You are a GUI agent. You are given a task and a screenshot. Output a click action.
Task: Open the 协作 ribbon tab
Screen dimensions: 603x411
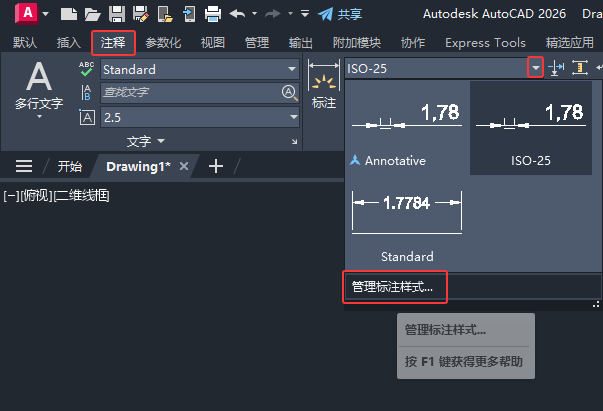[413, 43]
